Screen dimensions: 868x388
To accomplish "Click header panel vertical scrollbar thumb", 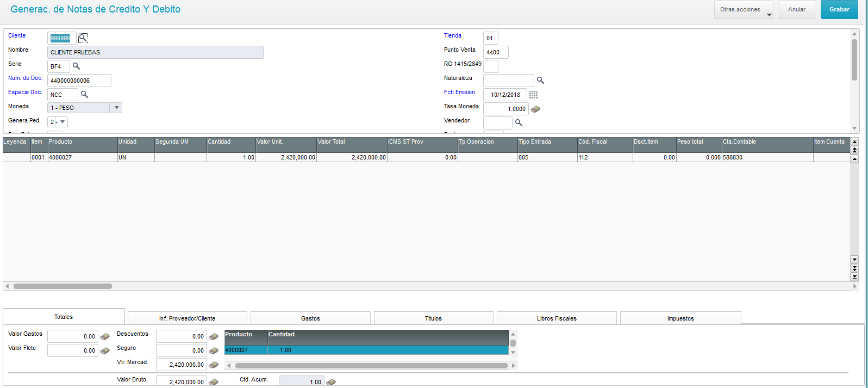I will pos(854,60).
